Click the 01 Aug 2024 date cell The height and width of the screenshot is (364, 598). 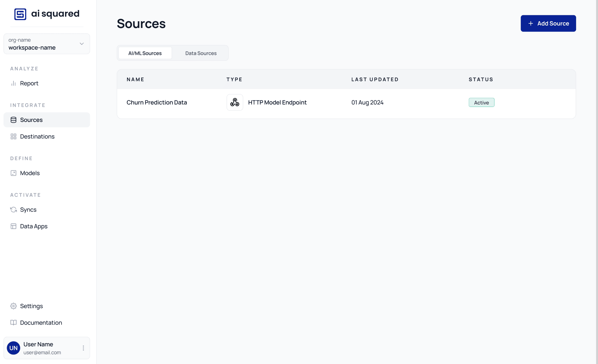pyautogui.click(x=367, y=102)
